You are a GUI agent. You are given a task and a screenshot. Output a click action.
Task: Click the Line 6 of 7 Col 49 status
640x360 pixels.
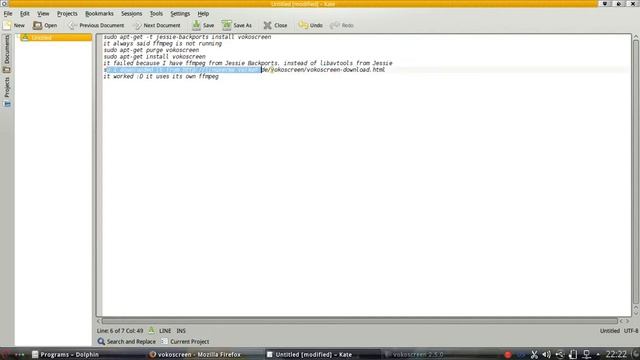tap(120, 331)
